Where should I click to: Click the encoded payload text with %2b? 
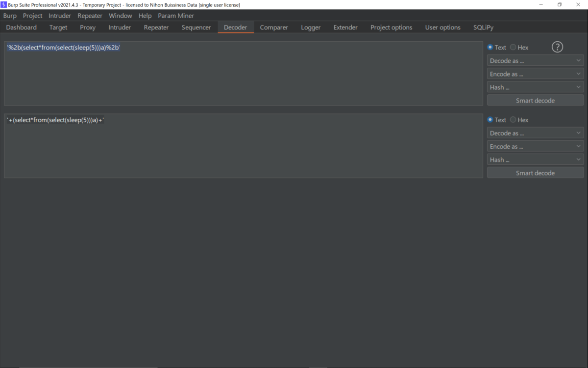click(64, 48)
